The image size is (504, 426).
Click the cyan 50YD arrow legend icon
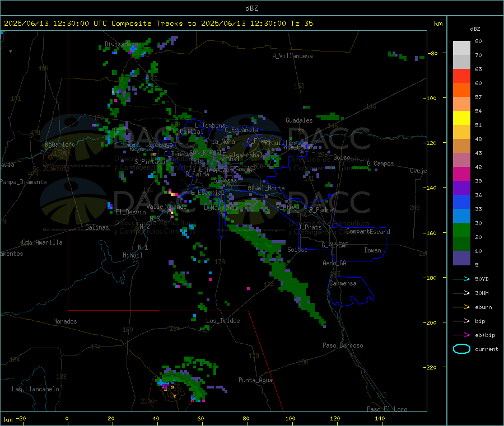461,279
